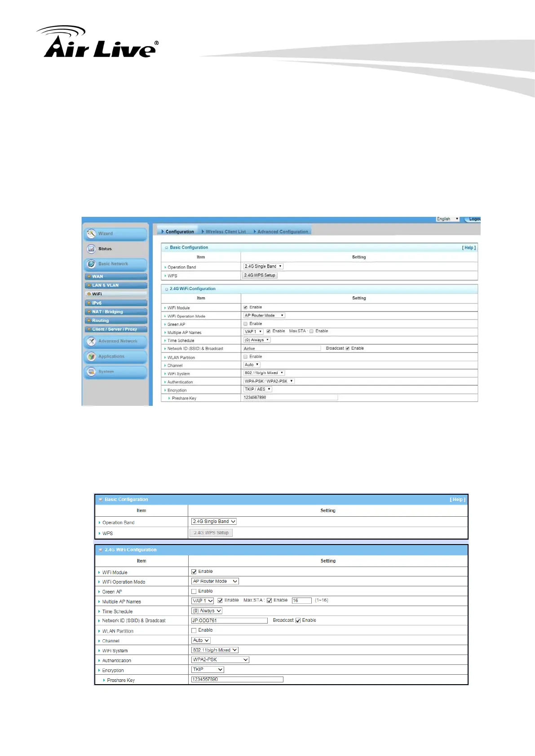Viewport: 535px width, 756px height.
Task: Open the English language dropdown
Action: coord(447,219)
